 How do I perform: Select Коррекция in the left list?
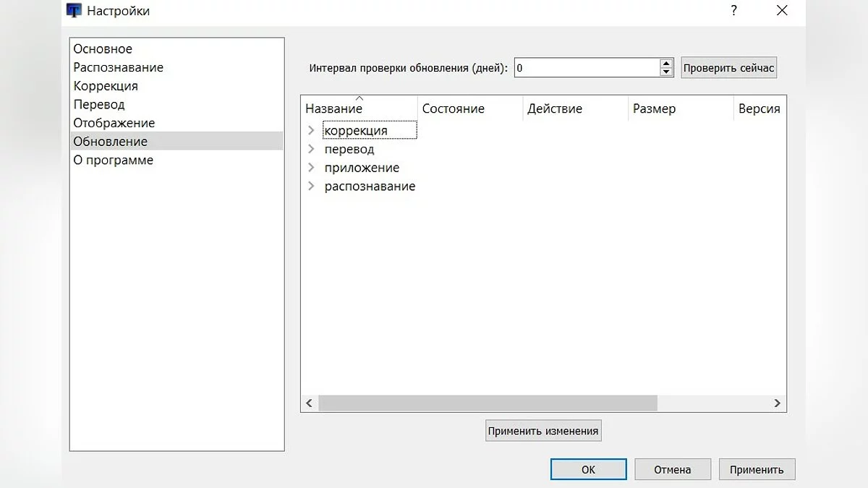[x=177, y=86]
